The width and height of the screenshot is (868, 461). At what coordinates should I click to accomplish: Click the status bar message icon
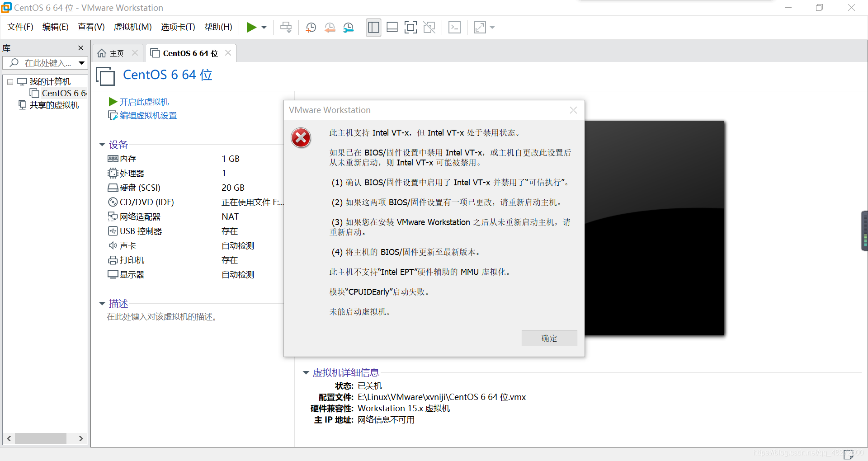click(849, 454)
